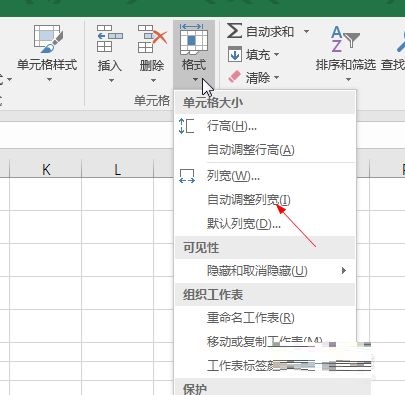Viewport: 405px width, 395px height.
Task: Select 重命名工作表(R) menu entry
Action: [x=265, y=318]
